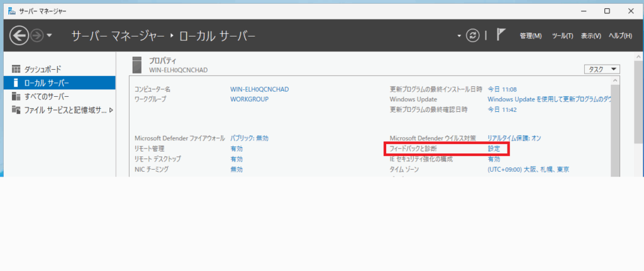Open the タスク dropdown
Screen dimensions: 644x271
coord(602,70)
